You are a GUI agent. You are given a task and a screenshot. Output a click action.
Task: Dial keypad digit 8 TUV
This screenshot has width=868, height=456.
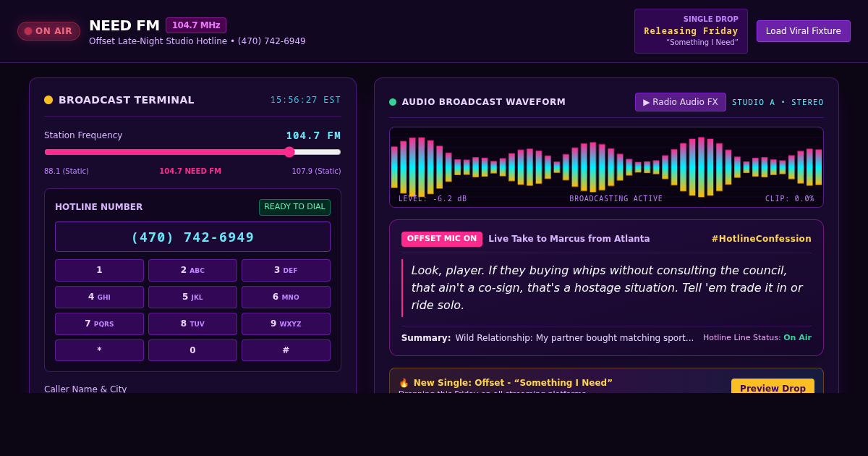point(192,324)
